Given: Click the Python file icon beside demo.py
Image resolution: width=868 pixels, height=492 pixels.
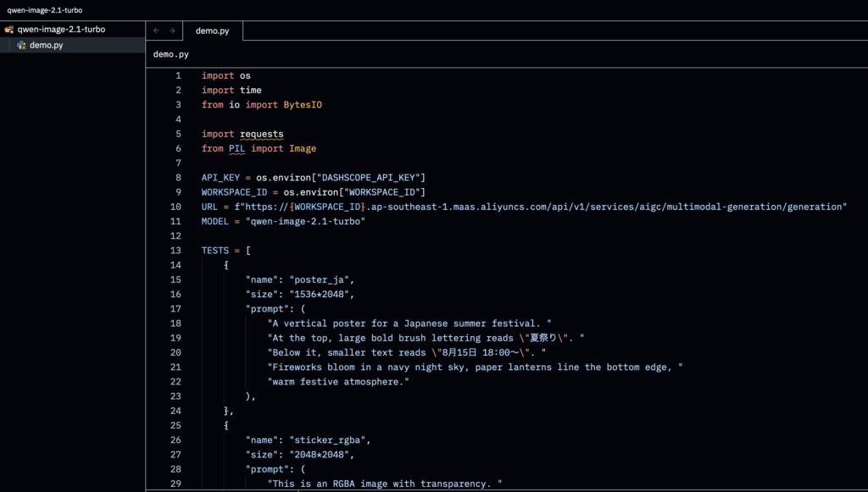Looking at the screenshot, I should click(x=21, y=46).
